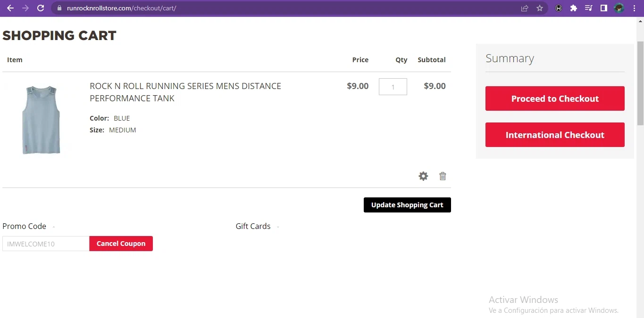
Task: Open the Chrome profile avatar
Action: tap(619, 8)
